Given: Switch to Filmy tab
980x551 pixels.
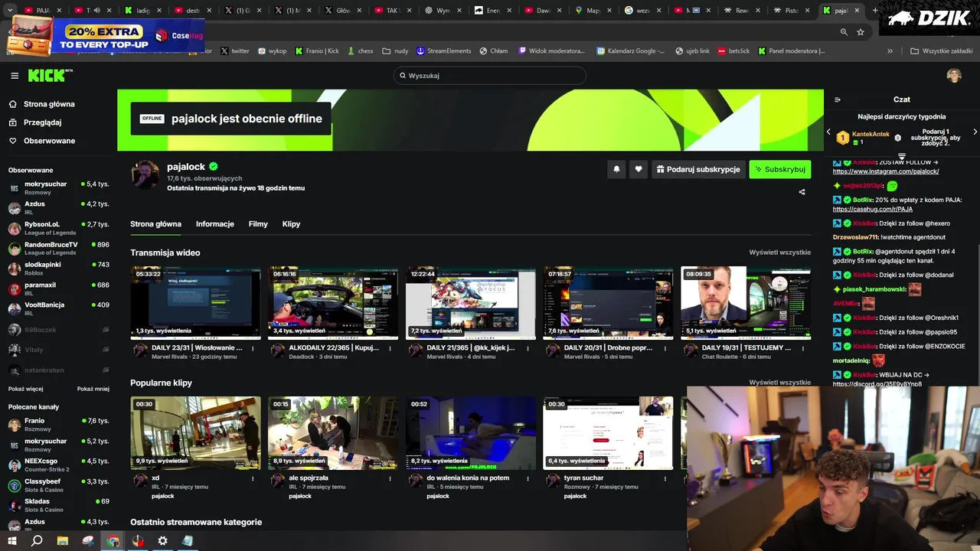Looking at the screenshot, I should coord(258,224).
